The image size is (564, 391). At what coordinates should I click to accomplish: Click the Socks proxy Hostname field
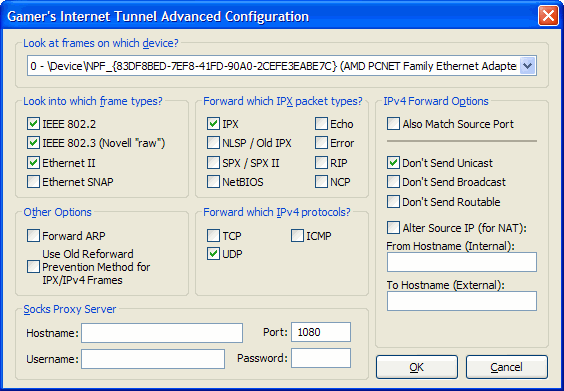point(162,333)
